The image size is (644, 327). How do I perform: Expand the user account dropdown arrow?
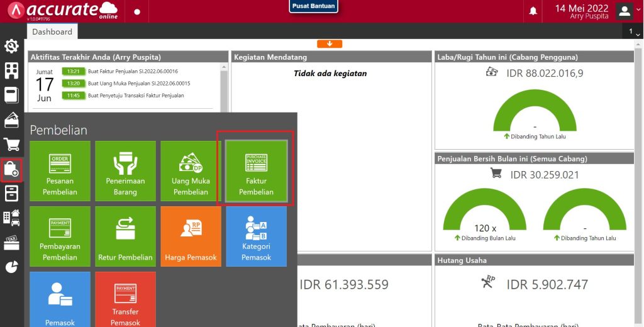pyautogui.click(x=638, y=9)
